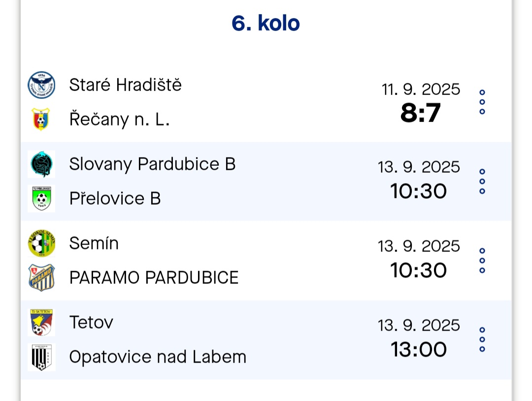The width and height of the screenshot is (532, 401).
Task: Click the Semín Sokol club logo
Action: (41, 244)
